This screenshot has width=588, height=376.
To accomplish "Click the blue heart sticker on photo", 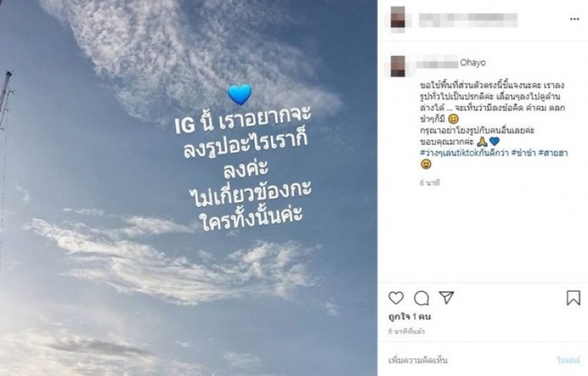I will [240, 95].
